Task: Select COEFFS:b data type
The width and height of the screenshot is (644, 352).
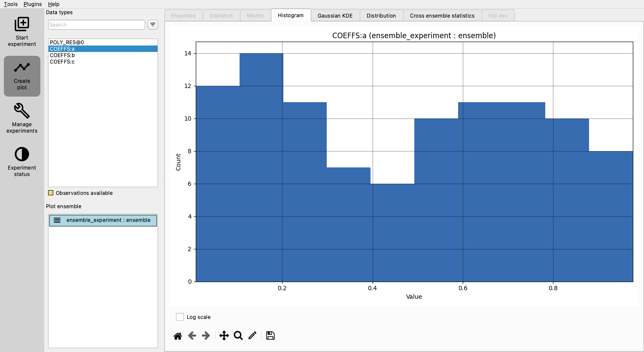Action: pyautogui.click(x=103, y=55)
